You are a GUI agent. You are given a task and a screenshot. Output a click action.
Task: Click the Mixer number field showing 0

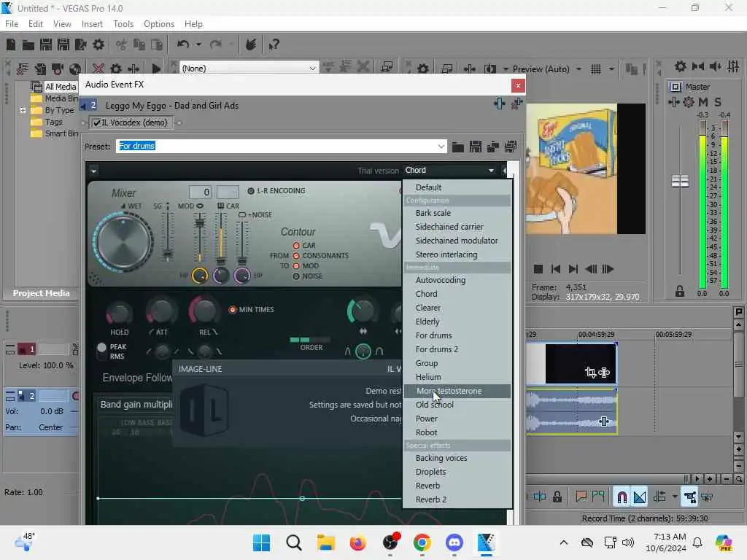click(200, 192)
